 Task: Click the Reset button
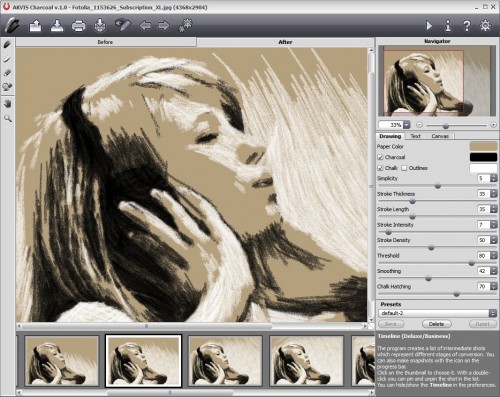[482, 324]
